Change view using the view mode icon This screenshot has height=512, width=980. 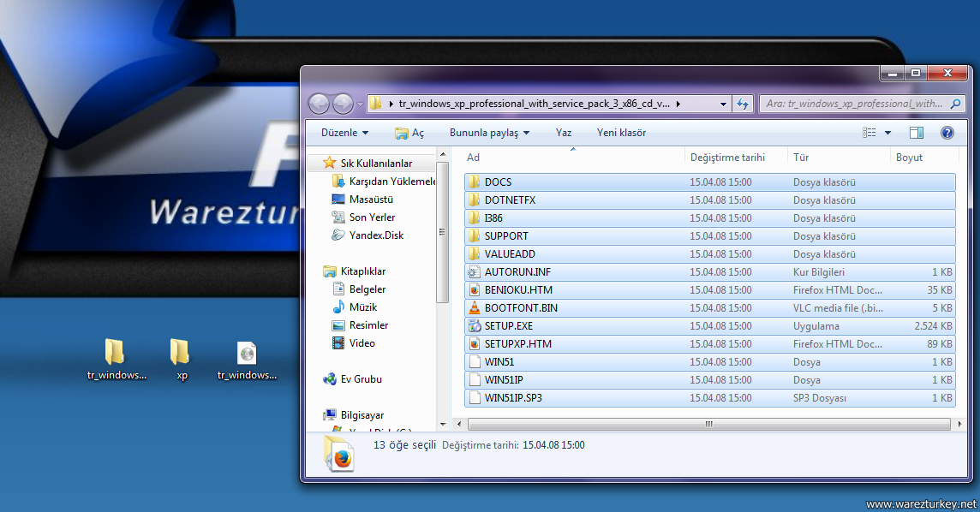coord(869,133)
